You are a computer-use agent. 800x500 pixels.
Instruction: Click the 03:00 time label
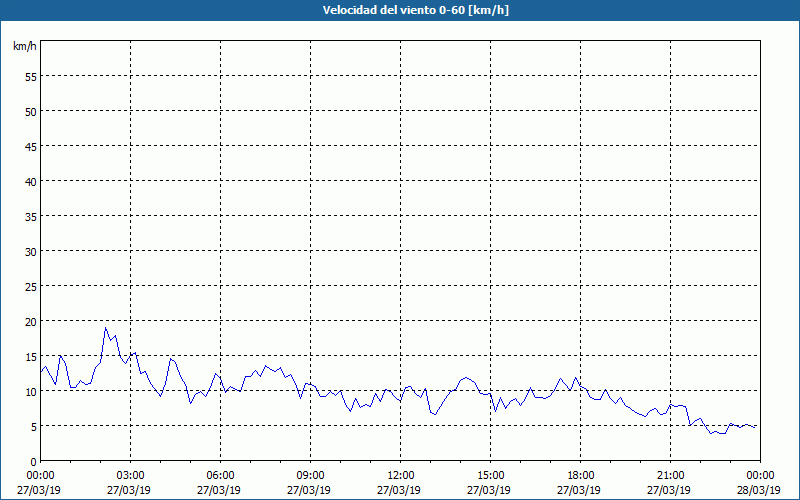point(131,476)
